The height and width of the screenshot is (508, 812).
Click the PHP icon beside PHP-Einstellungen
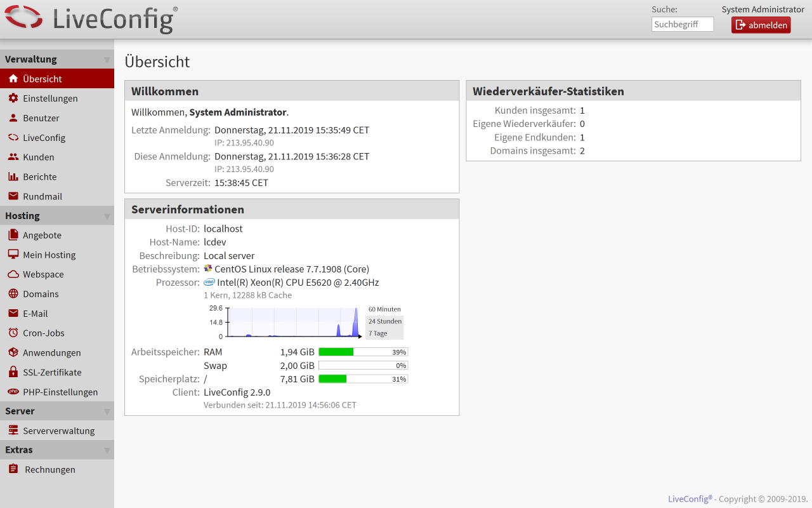tap(13, 392)
